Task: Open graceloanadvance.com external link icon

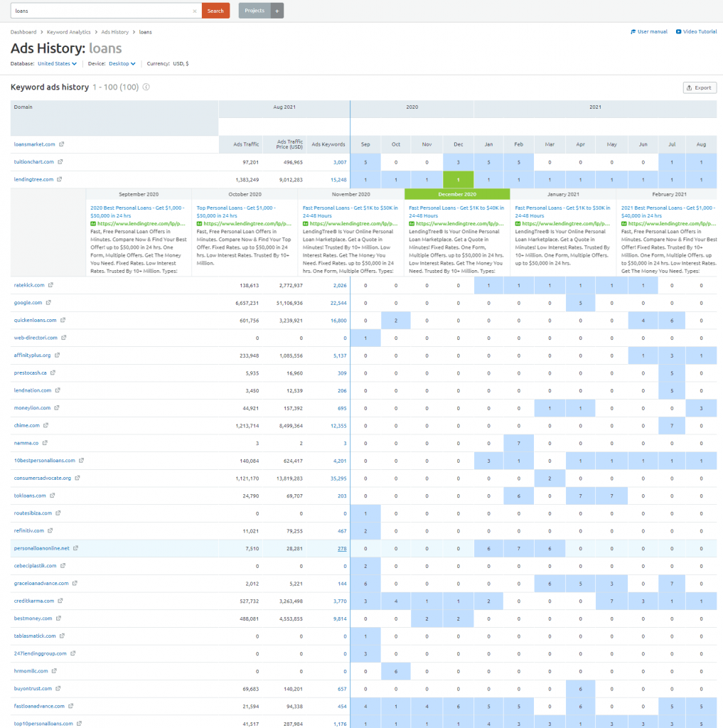Action: tap(75, 584)
